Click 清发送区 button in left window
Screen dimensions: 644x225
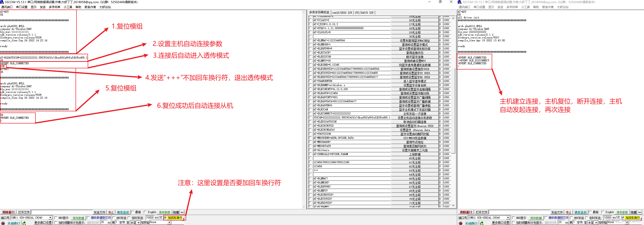(123, 212)
